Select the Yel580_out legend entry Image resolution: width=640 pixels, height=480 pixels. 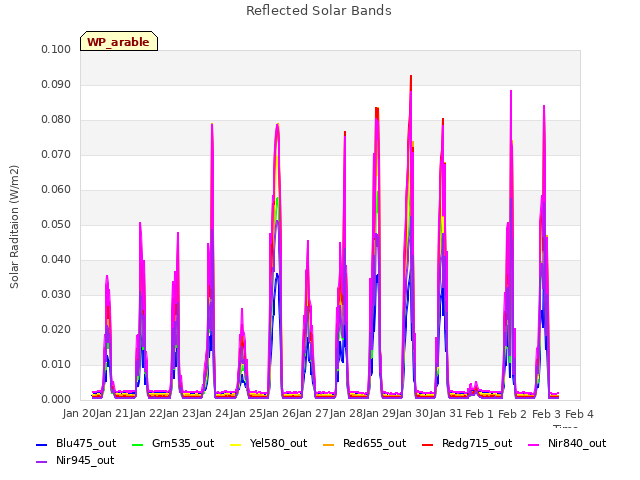[x=269, y=443]
